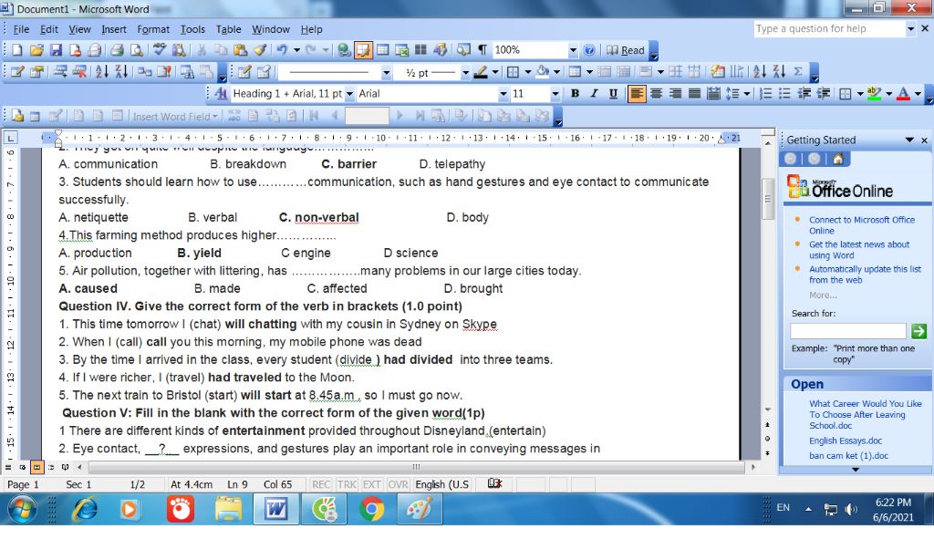Toggle Bold formatting
934x560 pixels.
575,94
